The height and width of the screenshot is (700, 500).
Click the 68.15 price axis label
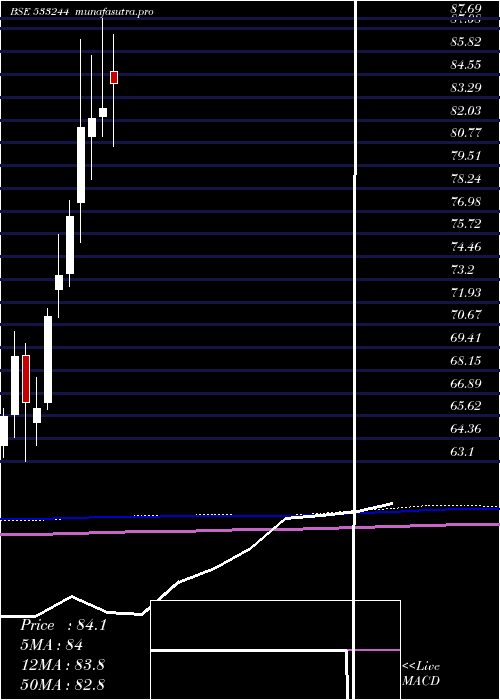(466, 360)
